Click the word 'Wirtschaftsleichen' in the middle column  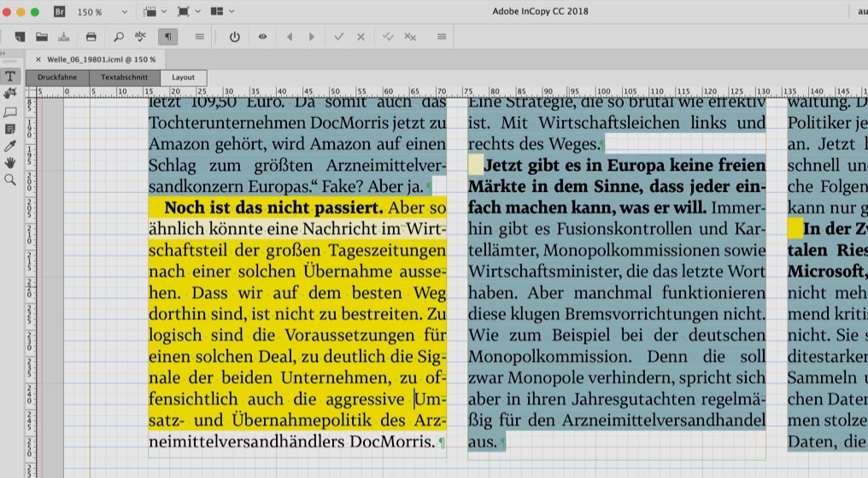pos(609,122)
